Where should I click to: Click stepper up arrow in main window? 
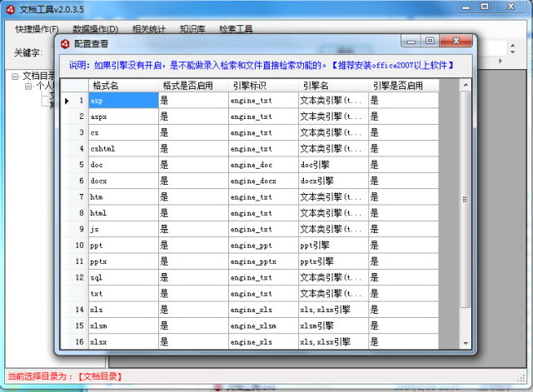(x=513, y=46)
